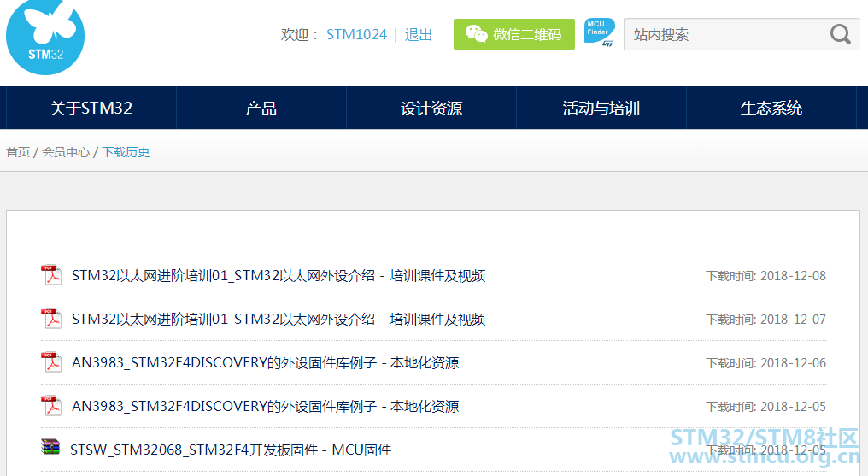The height and width of the screenshot is (476, 868).
Task: Go to 首页 in breadcrumb
Action: coord(18,152)
